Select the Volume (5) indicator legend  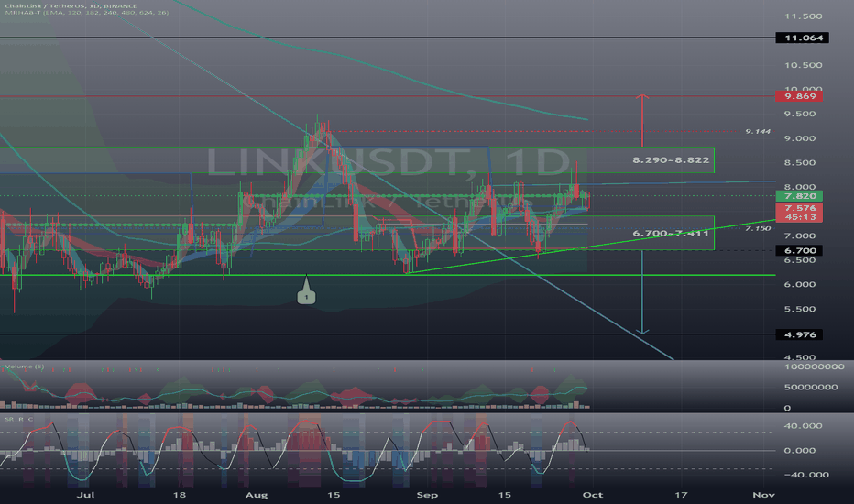tap(25, 367)
